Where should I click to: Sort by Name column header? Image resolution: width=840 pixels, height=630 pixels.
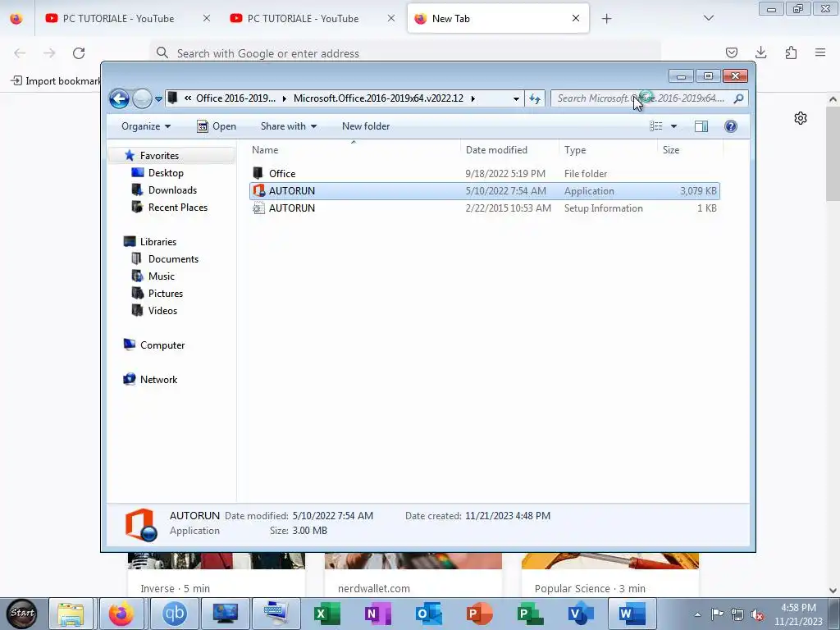tap(354, 150)
